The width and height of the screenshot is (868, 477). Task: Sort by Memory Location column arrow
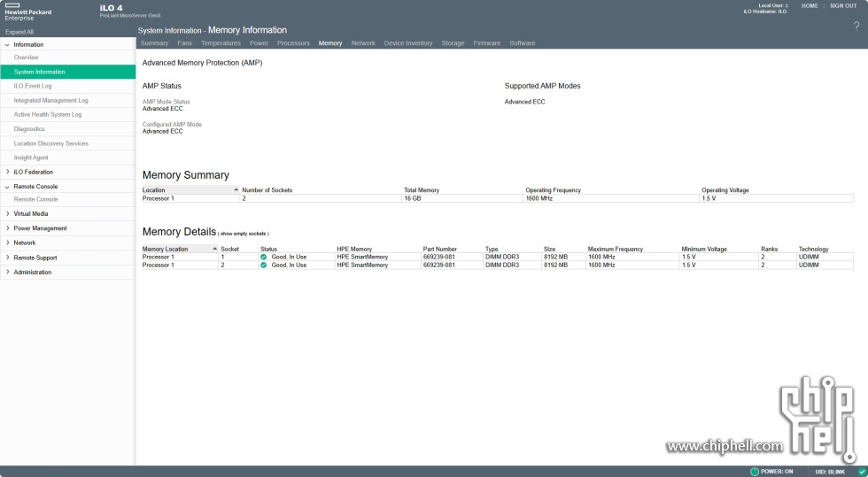(x=214, y=249)
